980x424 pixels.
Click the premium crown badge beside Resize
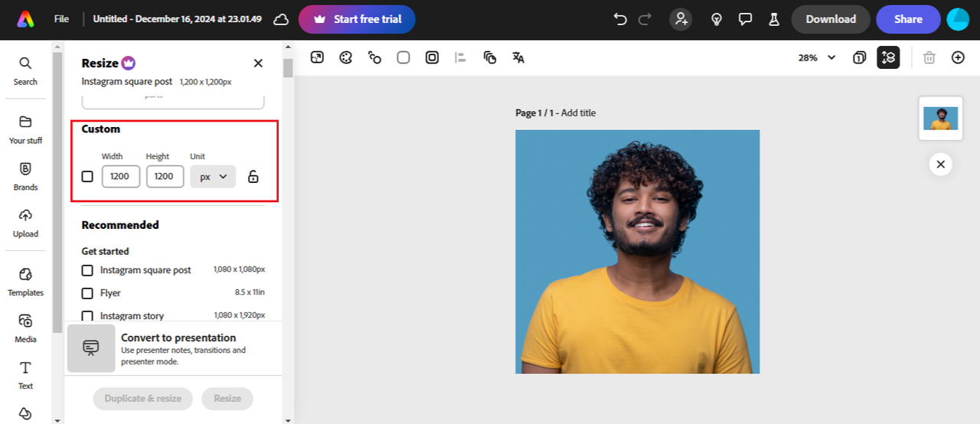(129, 63)
